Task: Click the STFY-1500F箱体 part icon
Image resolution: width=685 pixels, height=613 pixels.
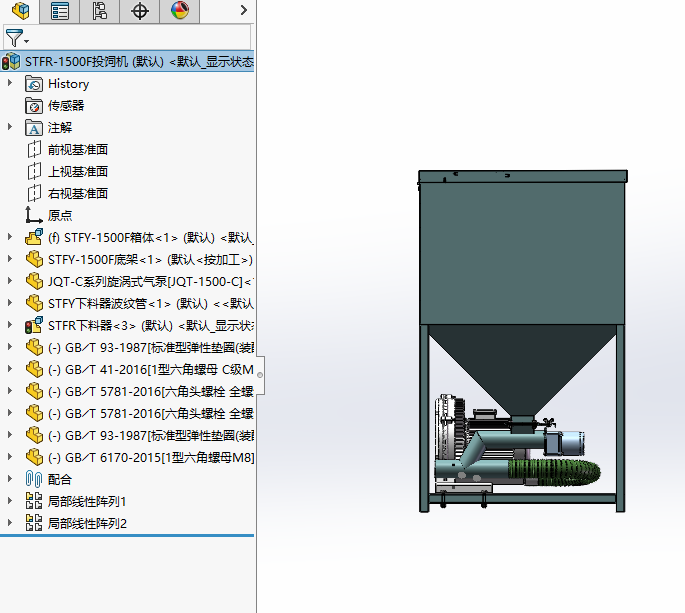Action: [34, 237]
